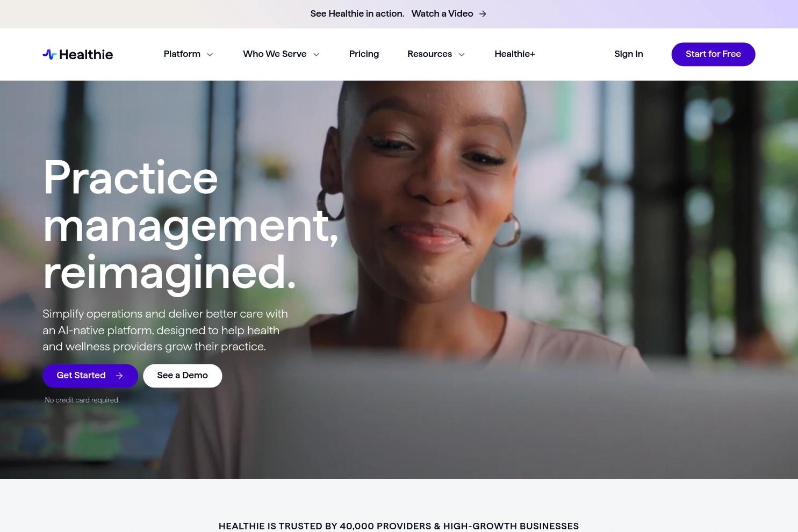Click the Practice management, reimagined headline
Image resolution: width=798 pixels, height=532 pixels.
click(x=191, y=226)
